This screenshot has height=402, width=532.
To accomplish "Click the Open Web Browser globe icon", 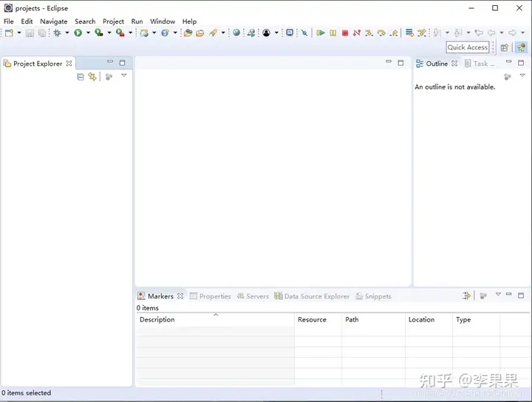I will click(x=236, y=33).
